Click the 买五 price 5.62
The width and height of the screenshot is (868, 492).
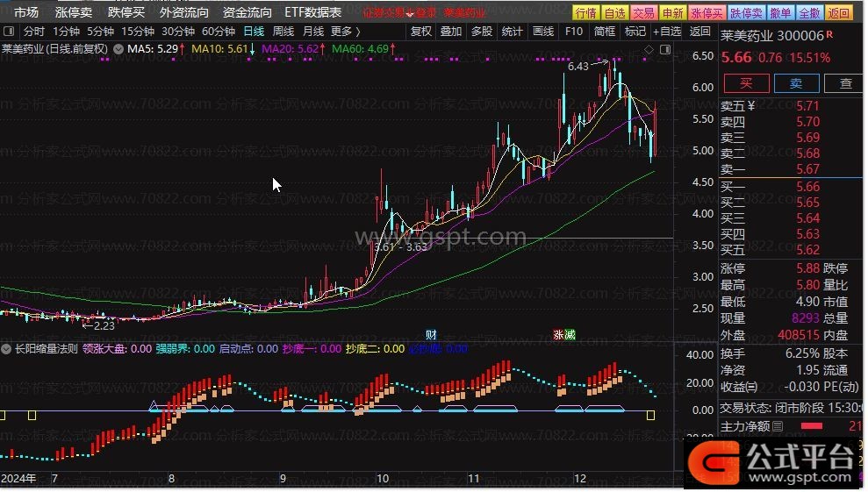[807, 250]
